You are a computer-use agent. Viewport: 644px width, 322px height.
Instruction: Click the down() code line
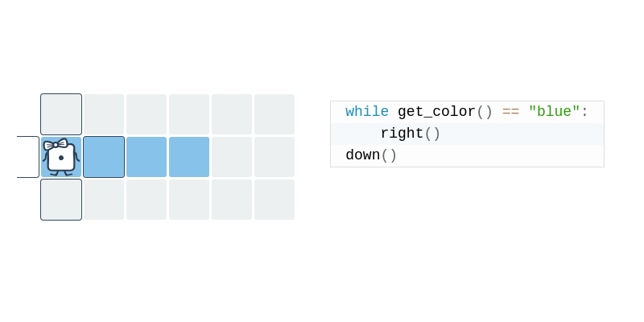(x=468, y=155)
